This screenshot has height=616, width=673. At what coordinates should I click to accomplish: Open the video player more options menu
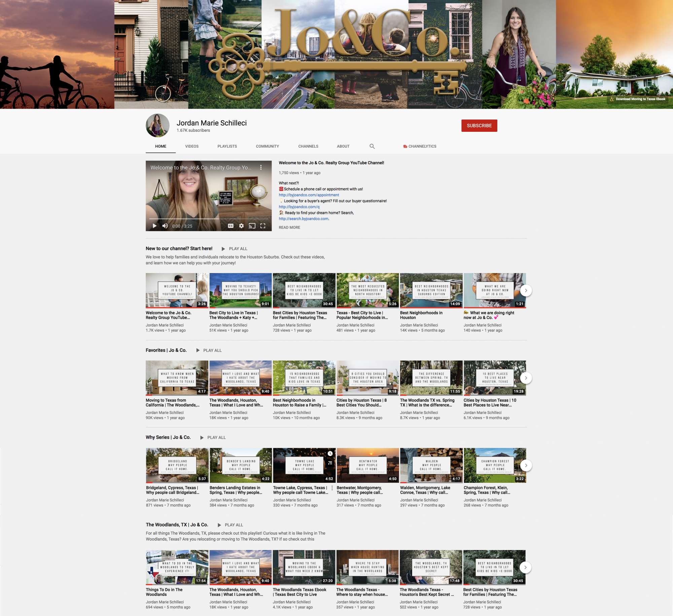point(261,167)
